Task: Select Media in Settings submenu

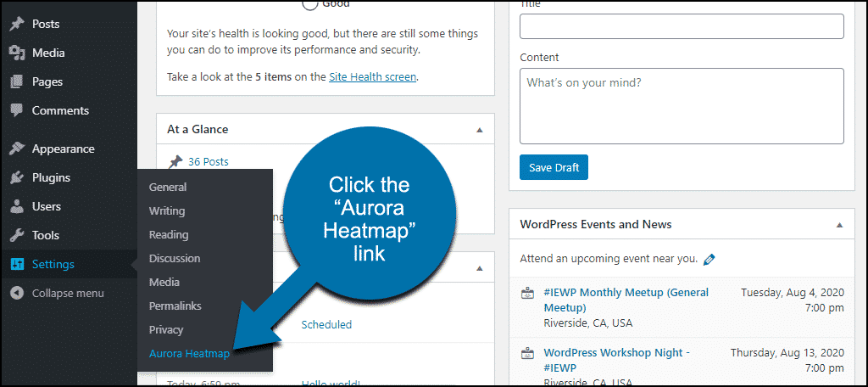Action: 164,283
